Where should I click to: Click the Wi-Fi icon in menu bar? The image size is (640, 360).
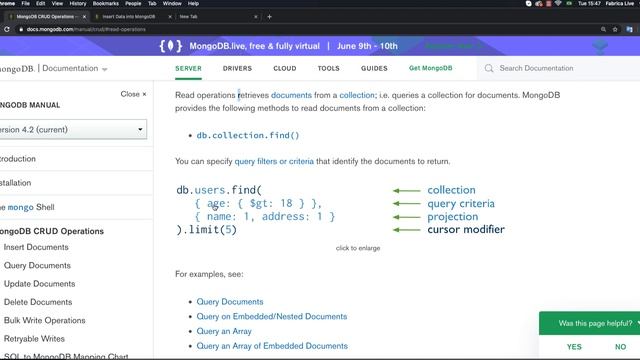(558, 3)
